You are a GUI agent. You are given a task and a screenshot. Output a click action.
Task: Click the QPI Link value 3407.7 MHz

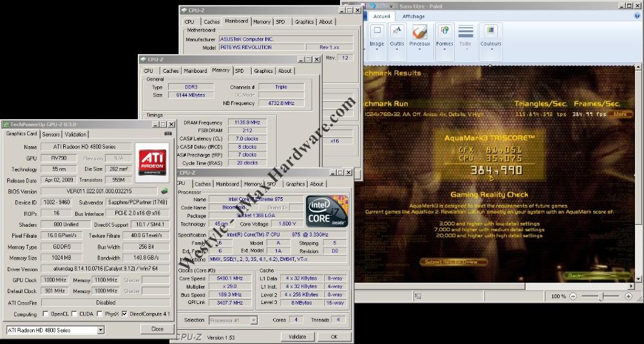click(230, 303)
